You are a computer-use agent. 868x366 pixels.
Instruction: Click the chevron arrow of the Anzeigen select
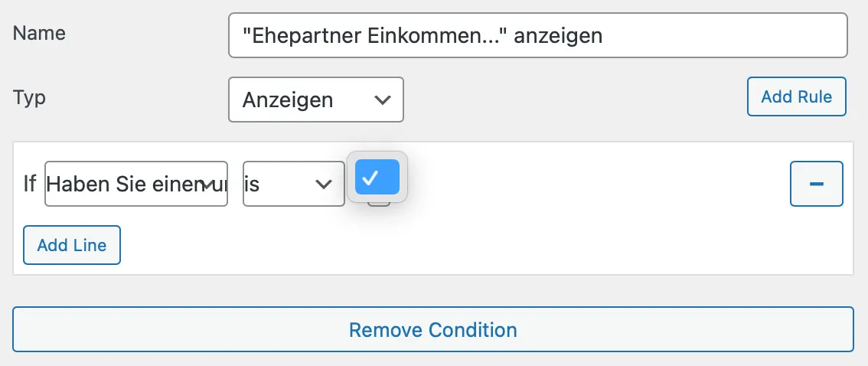point(382,100)
